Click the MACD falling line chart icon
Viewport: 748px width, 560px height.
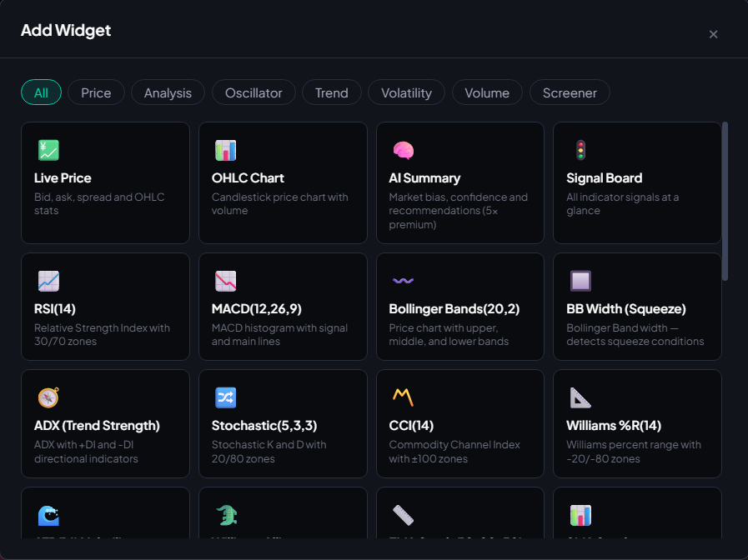[226, 281]
